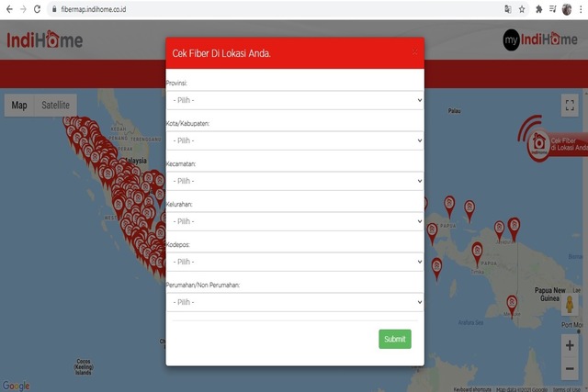Zoom out the map with minus
588x392 pixels.
[x=570, y=368]
